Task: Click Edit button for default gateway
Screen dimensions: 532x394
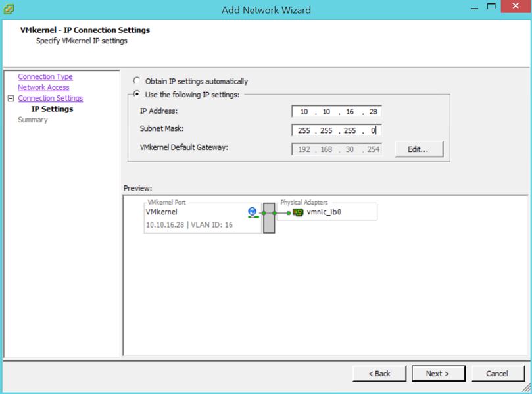Action: point(419,149)
